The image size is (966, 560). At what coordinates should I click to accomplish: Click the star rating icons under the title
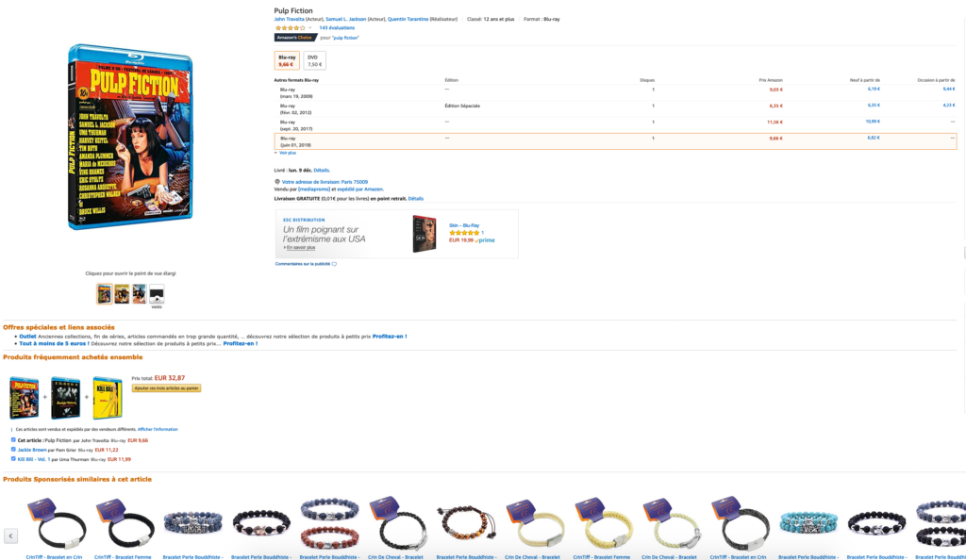[x=290, y=27]
